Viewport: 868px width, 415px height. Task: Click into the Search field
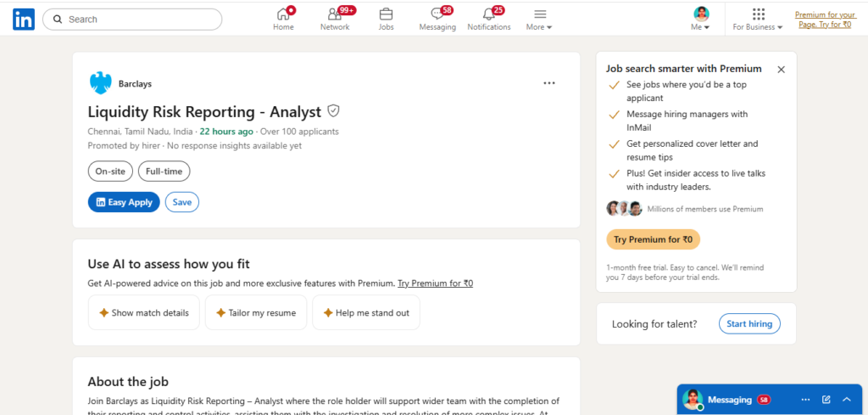[132, 20]
